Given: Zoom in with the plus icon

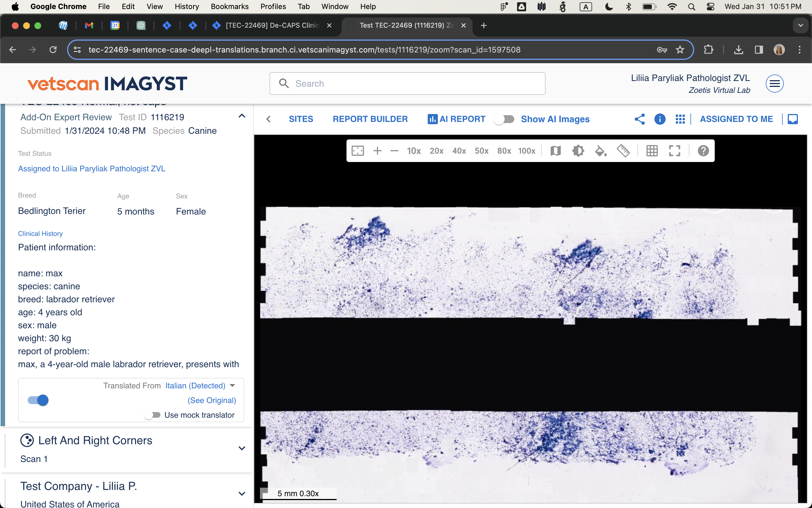Looking at the screenshot, I should pyautogui.click(x=378, y=151).
